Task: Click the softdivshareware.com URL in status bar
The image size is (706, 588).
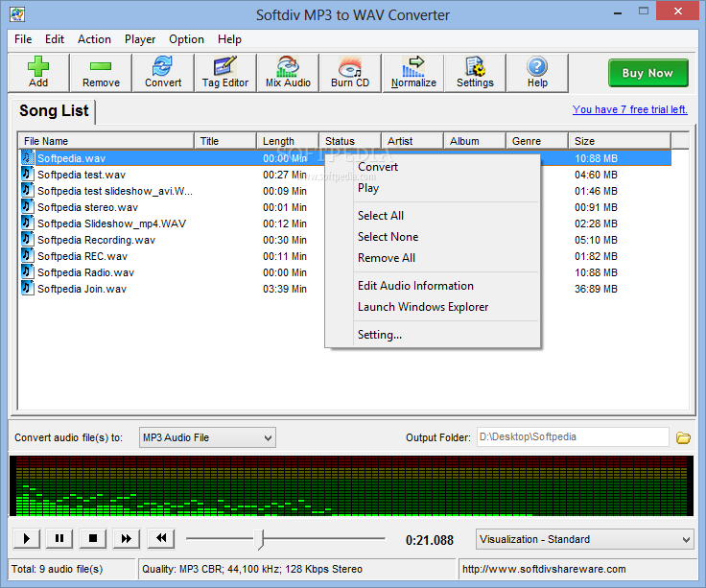Action: point(544,569)
